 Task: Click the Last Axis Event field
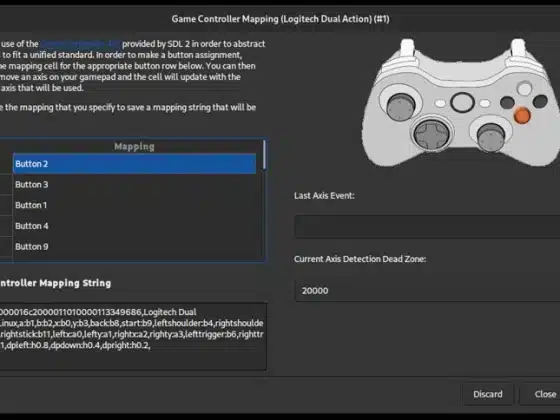coord(427,226)
